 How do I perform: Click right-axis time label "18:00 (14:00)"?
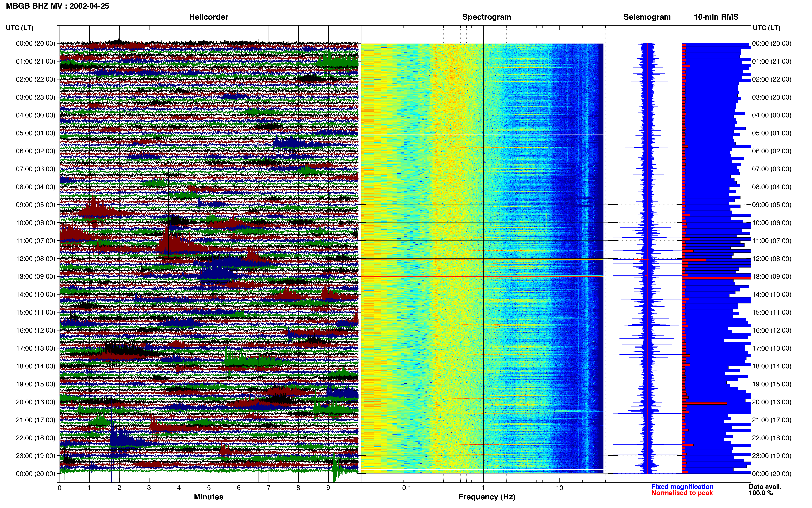coord(772,366)
